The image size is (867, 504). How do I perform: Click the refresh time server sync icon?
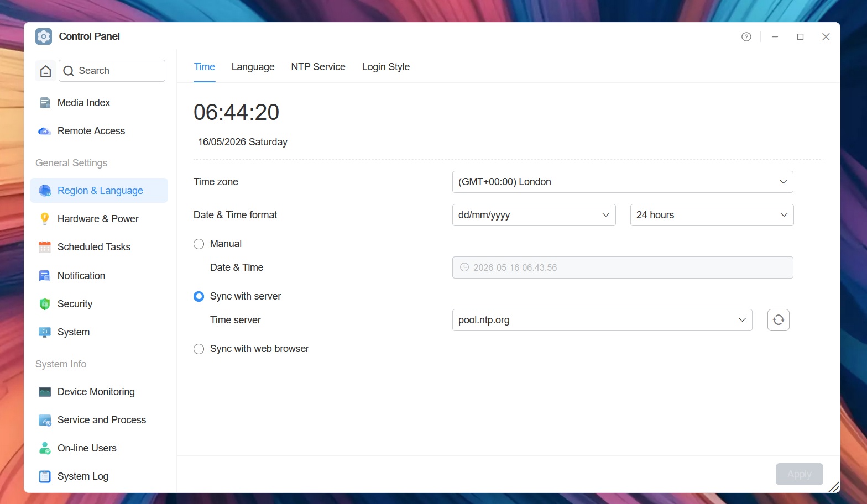[779, 320]
